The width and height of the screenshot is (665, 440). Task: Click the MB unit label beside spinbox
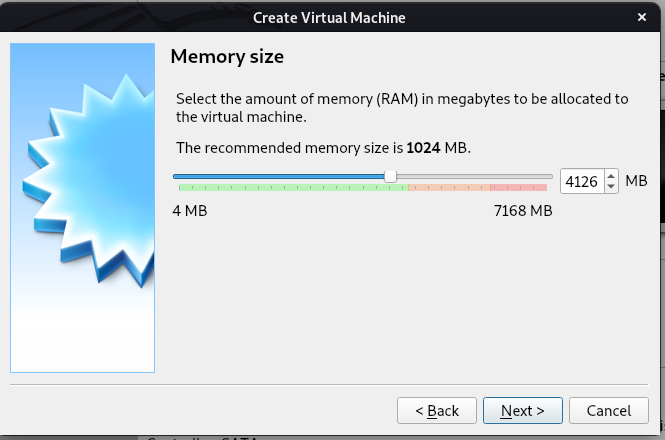click(x=636, y=181)
